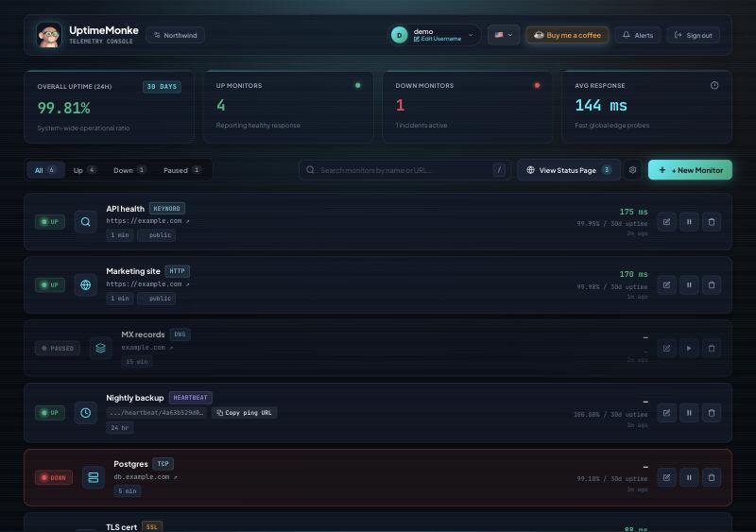Screen dimensions: 756x532
Task: Click the DOWN status badge on Postgres
Action: click(54, 478)
